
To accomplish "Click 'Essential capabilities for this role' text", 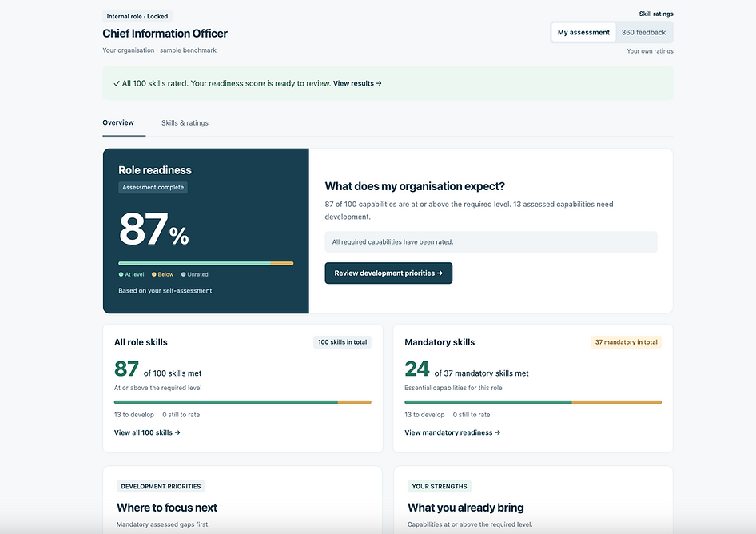I will click(x=453, y=388).
